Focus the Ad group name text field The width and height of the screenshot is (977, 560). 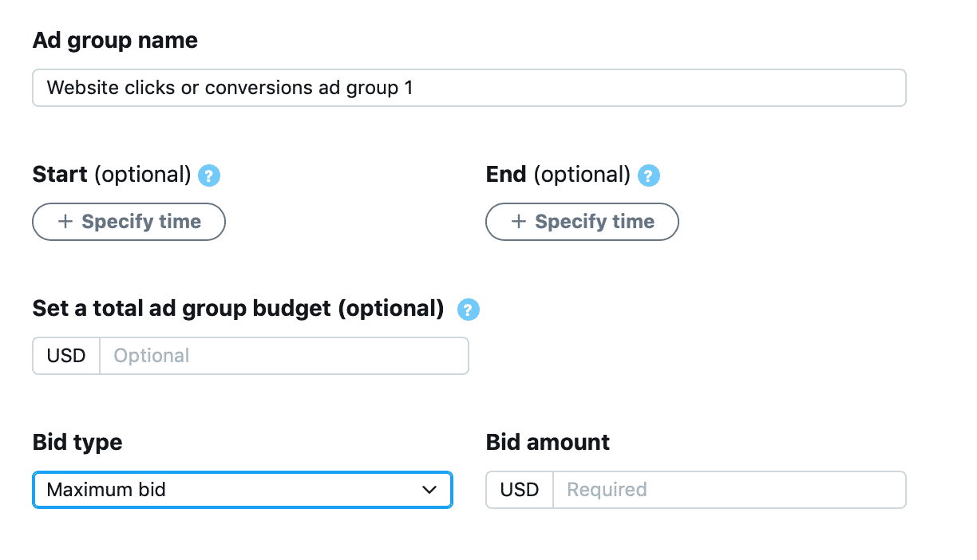[469, 88]
